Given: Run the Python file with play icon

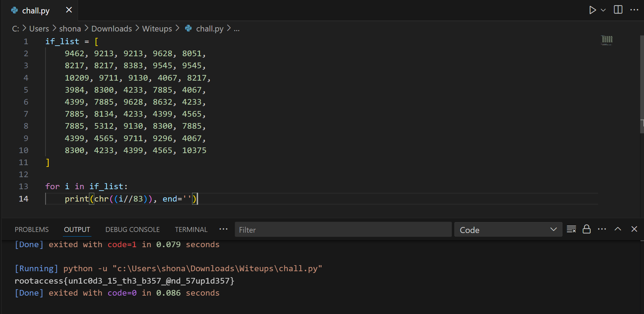Looking at the screenshot, I should pyautogui.click(x=592, y=10).
